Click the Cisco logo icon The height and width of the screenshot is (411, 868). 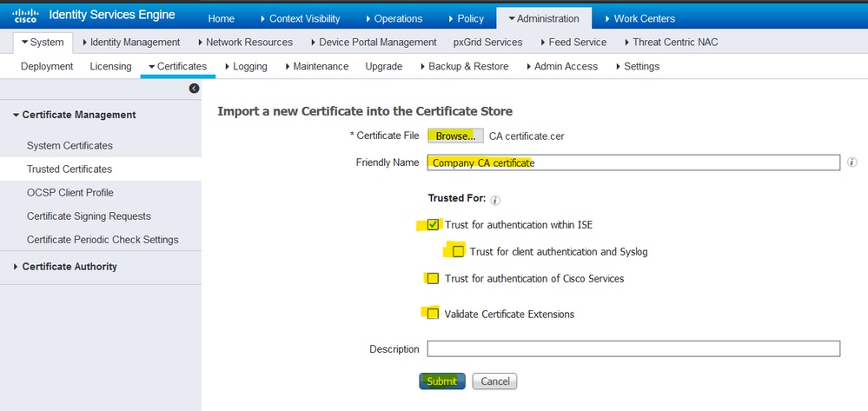tap(25, 15)
